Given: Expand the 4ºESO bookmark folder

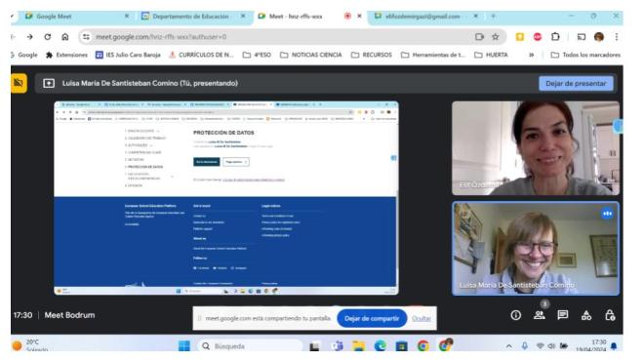Looking at the screenshot, I should (257, 55).
